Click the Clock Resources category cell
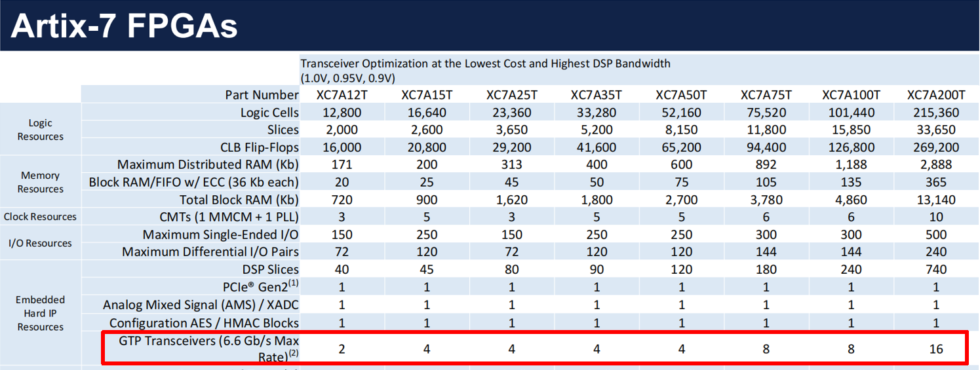This screenshot has height=370, width=980. click(x=41, y=217)
